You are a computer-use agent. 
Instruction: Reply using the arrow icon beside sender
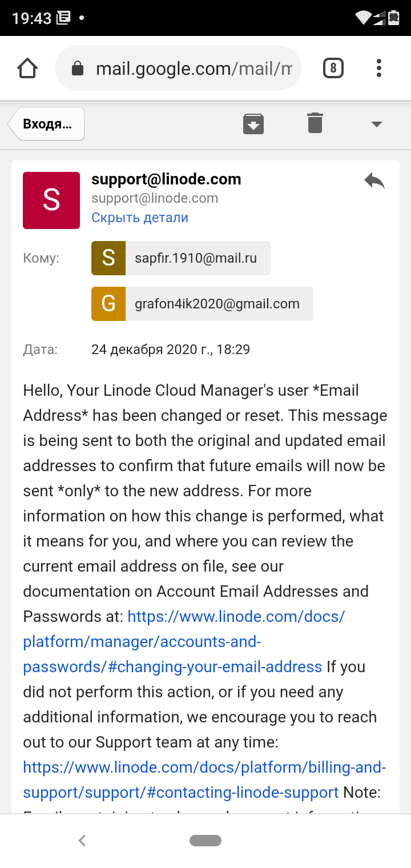[374, 181]
